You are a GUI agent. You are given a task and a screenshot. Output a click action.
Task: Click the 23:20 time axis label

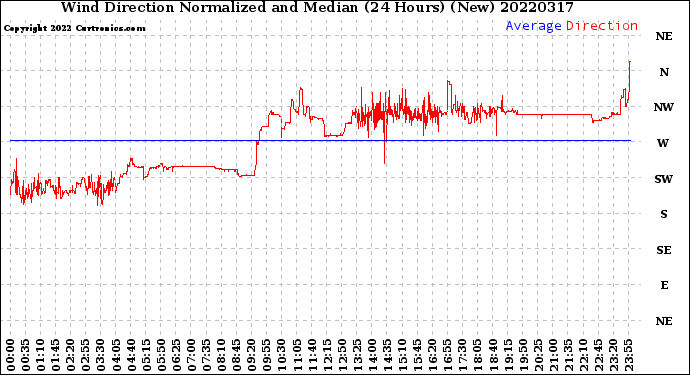(x=613, y=355)
